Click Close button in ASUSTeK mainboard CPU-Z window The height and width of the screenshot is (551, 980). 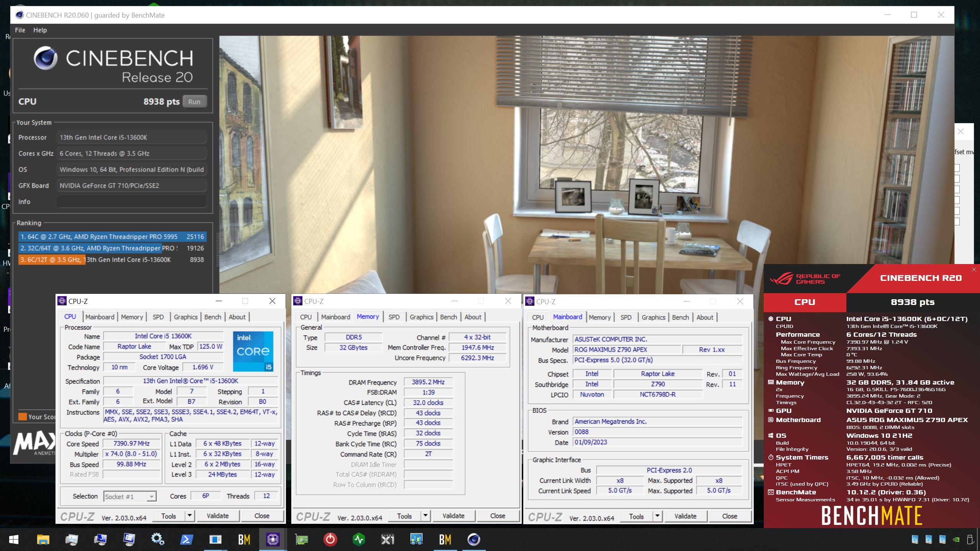[x=730, y=517]
